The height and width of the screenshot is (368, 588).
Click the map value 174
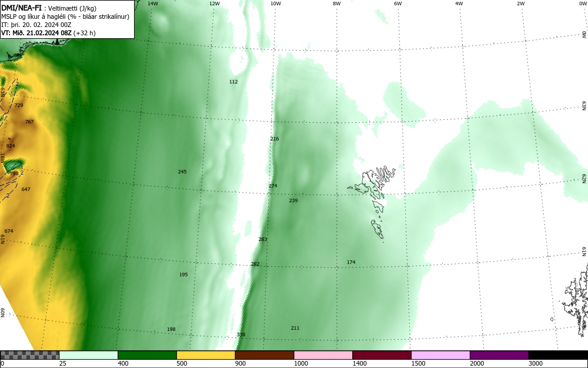[x=351, y=262]
